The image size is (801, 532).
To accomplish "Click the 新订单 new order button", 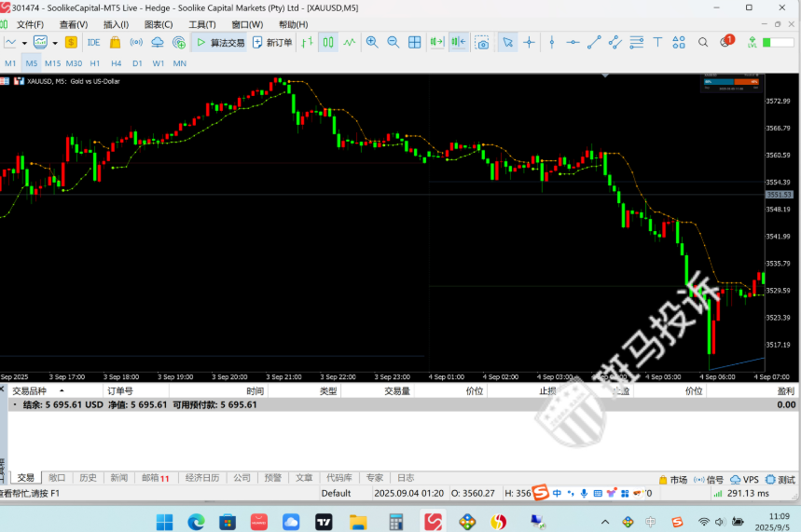I will click(271, 42).
